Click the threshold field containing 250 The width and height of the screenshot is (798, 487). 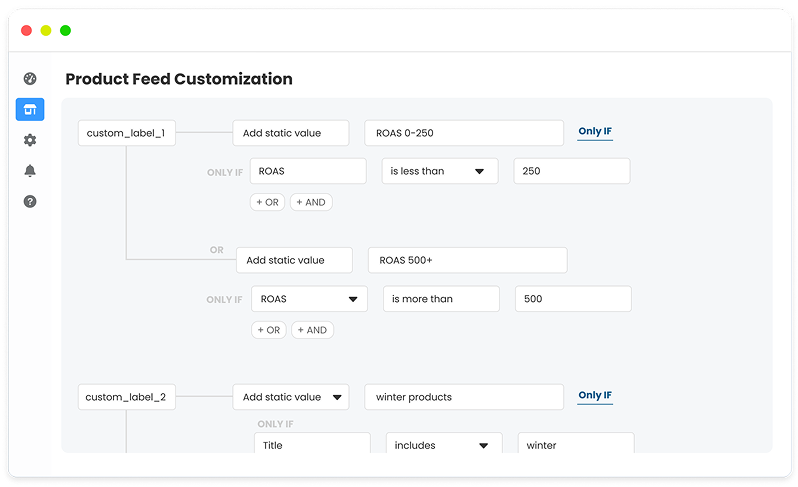tap(571, 171)
